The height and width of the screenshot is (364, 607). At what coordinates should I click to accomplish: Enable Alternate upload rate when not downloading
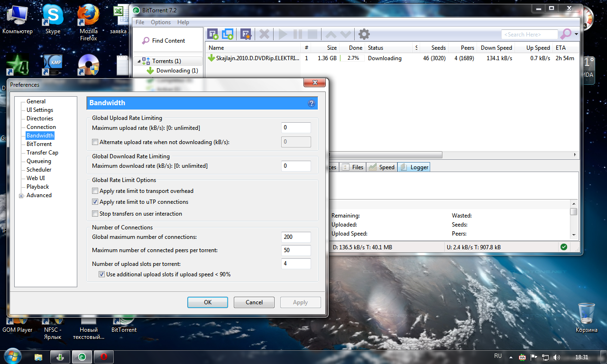coord(95,142)
